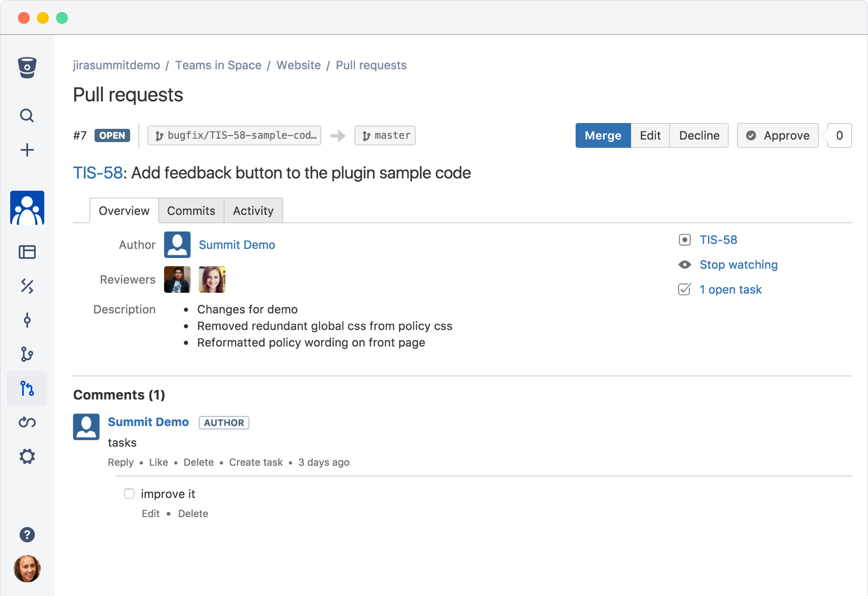Open Branches from the sidebar
Viewport: 868px width, 596px height.
point(27,354)
